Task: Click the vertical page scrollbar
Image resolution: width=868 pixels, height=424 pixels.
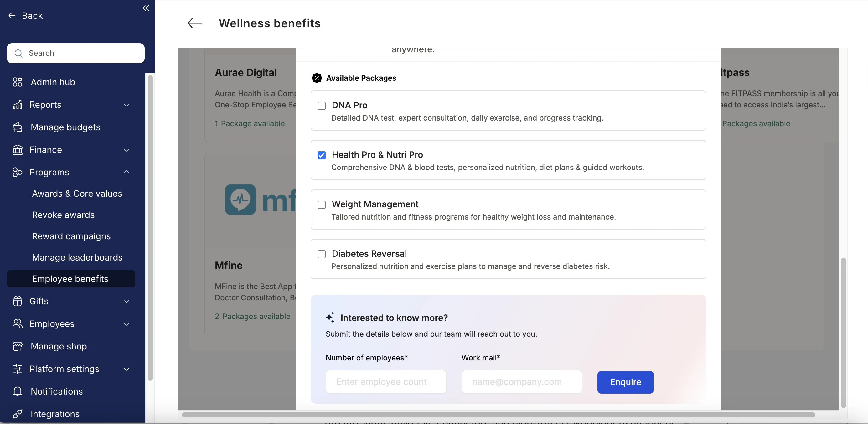Action: tap(843, 332)
